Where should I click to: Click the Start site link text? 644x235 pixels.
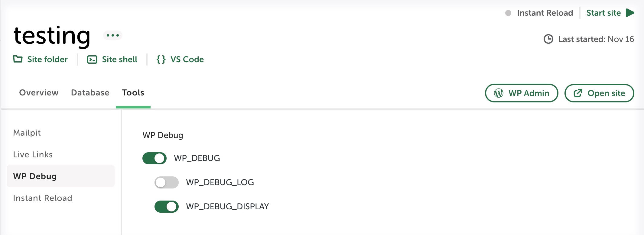pos(603,13)
